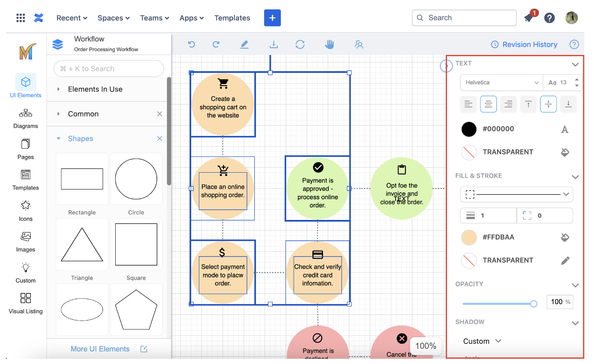Toggle vertical middle text alignment
This screenshot has width=594, height=364.
click(x=548, y=104)
